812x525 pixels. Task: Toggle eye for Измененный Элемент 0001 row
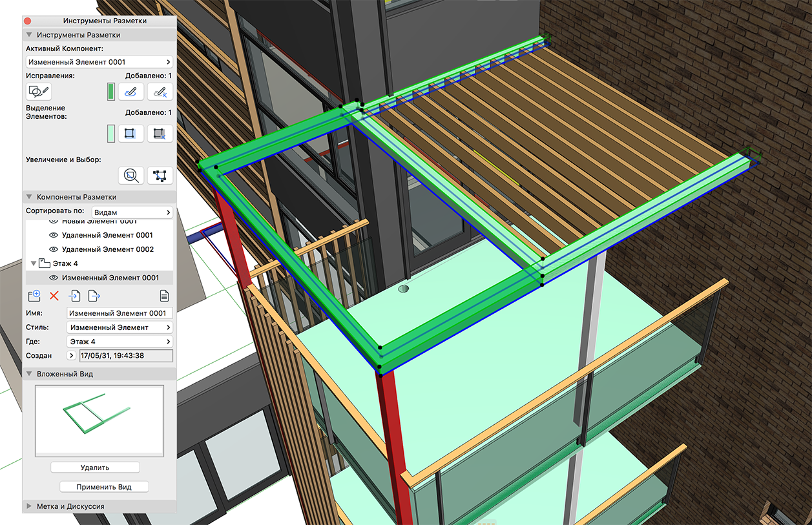coord(54,278)
